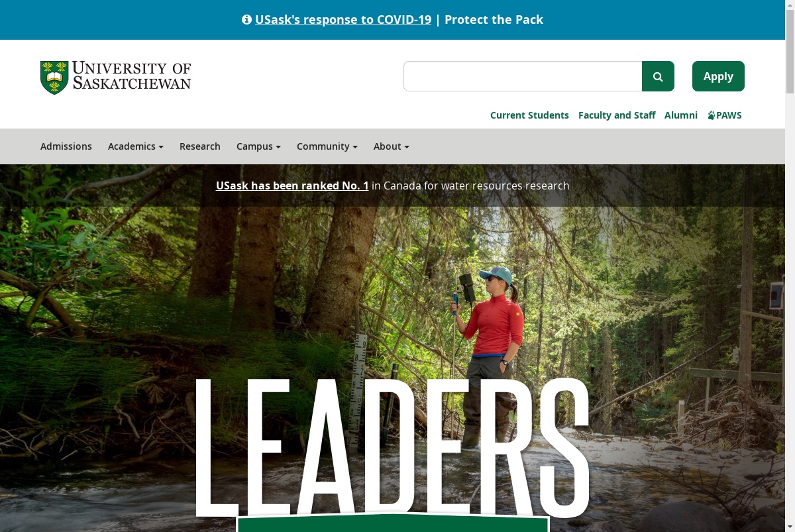Click the 'Protect the Pack' banner text
Image resolution: width=795 pixels, height=532 pixels.
coord(494,20)
